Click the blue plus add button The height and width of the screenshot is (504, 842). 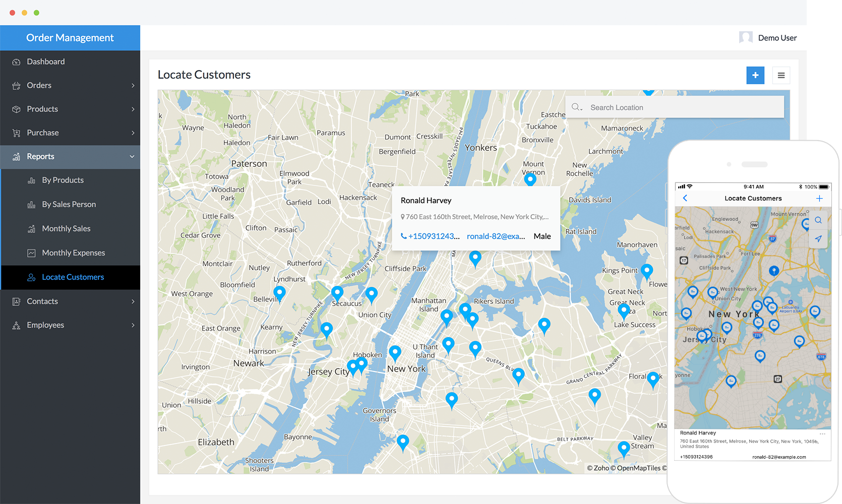755,76
